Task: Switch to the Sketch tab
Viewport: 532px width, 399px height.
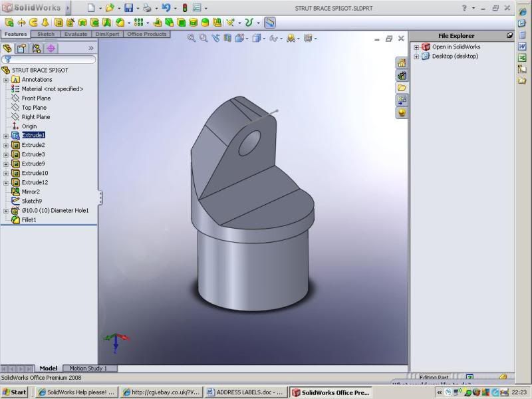Action: (x=46, y=34)
